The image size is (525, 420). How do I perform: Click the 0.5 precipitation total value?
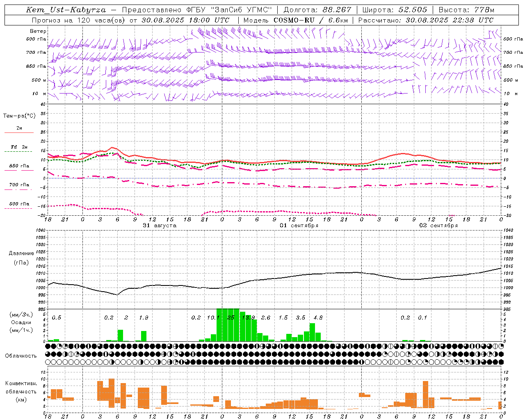57,317
